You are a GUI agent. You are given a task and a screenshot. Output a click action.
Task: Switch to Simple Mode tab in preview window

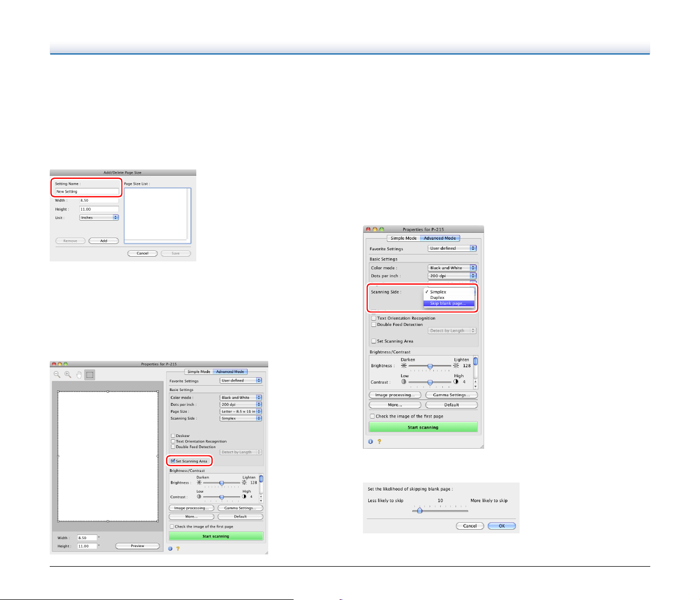(x=199, y=371)
